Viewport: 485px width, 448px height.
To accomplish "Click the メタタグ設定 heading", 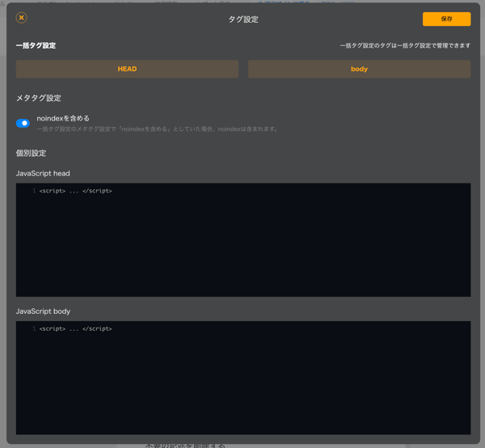I will coord(38,98).
